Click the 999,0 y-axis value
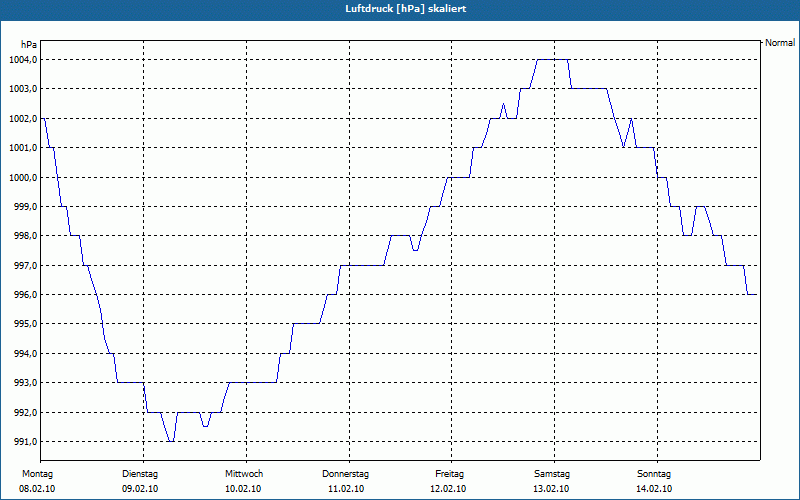 25,207
